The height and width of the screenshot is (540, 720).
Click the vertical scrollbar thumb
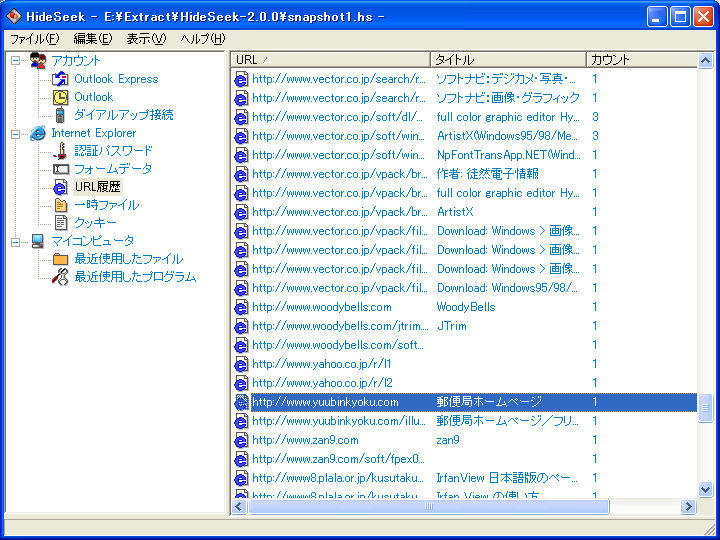click(705, 408)
